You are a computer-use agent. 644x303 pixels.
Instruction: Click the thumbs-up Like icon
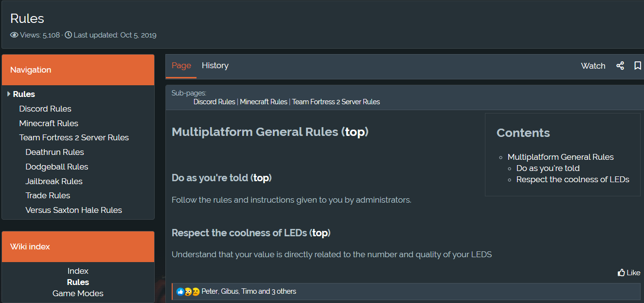click(x=621, y=273)
